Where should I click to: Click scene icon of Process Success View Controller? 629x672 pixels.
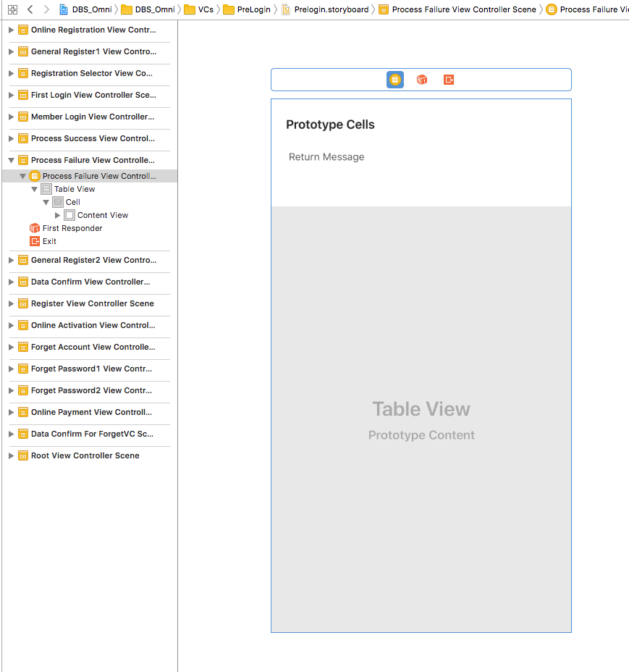(23, 138)
